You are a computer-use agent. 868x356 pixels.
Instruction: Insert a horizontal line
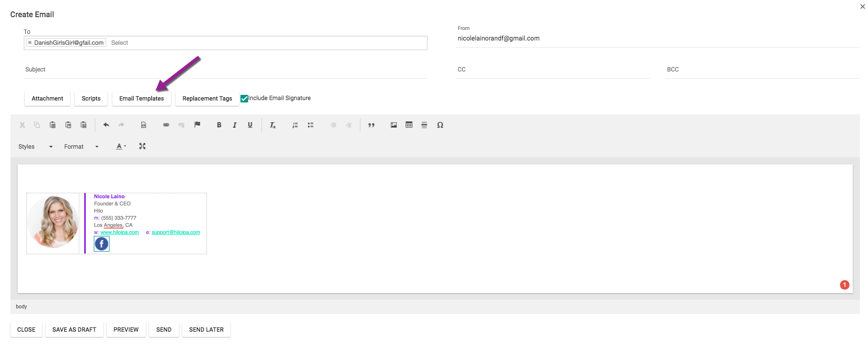tap(424, 125)
